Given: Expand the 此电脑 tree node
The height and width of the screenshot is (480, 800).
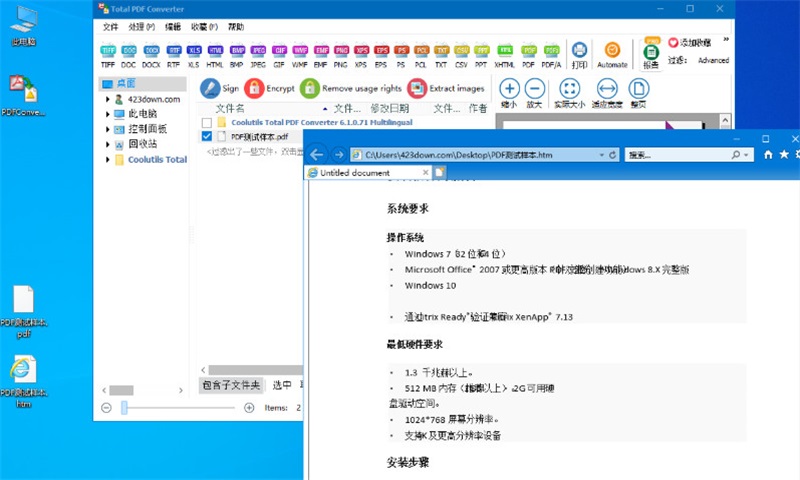Looking at the screenshot, I should point(108,114).
